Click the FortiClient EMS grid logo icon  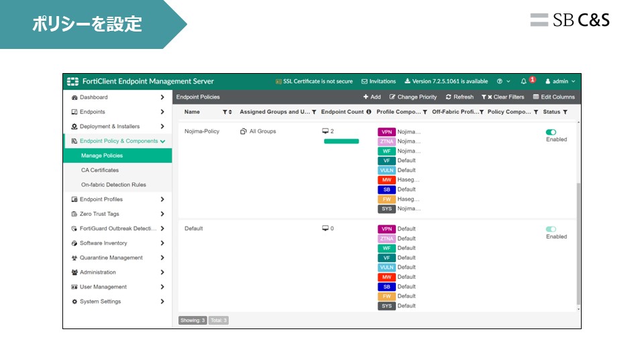pos(72,81)
